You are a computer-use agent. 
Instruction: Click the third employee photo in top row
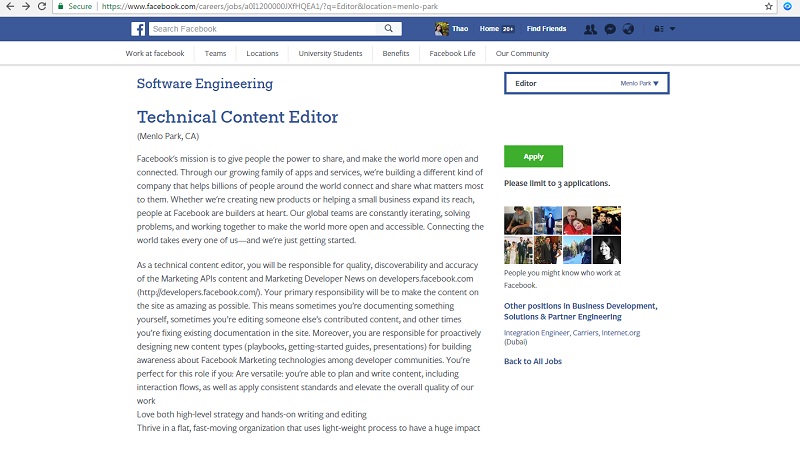pos(577,220)
